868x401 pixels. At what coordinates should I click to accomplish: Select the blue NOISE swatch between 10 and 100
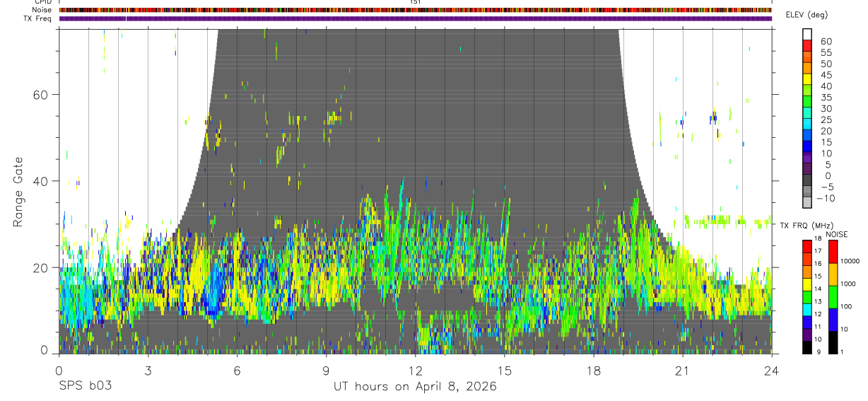coord(833,320)
